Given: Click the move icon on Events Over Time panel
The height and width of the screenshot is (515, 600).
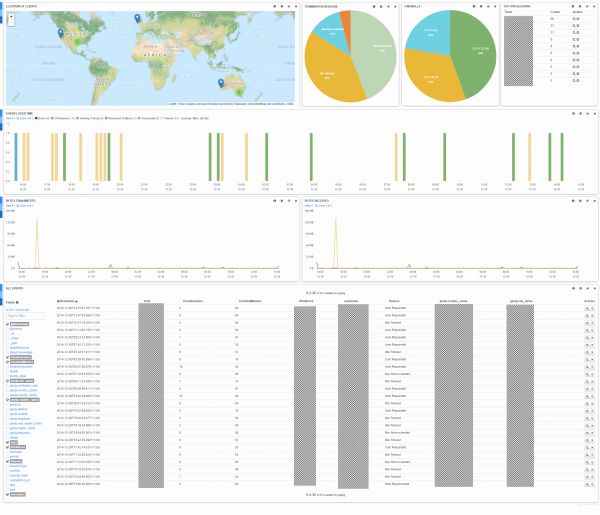Looking at the screenshot, I should pyautogui.click(x=585, y=113).
